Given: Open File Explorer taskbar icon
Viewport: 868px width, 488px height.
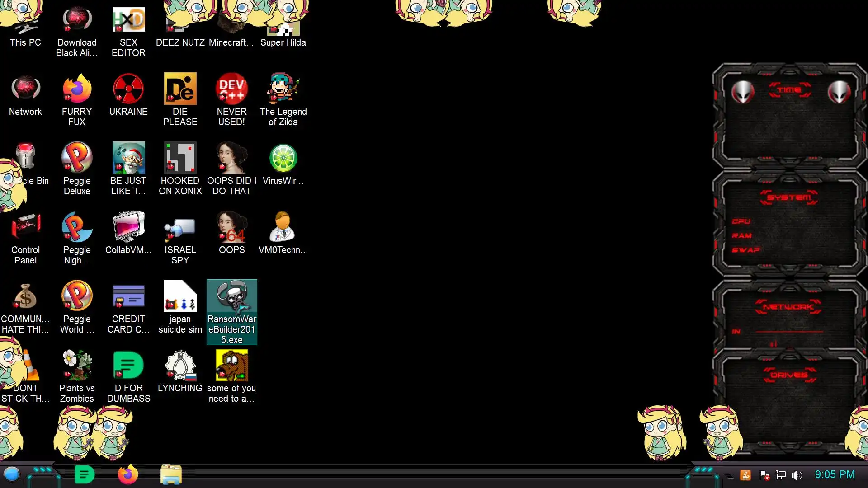Looking at the screenshot, I should pyautogui.click(x=171, y=474).
